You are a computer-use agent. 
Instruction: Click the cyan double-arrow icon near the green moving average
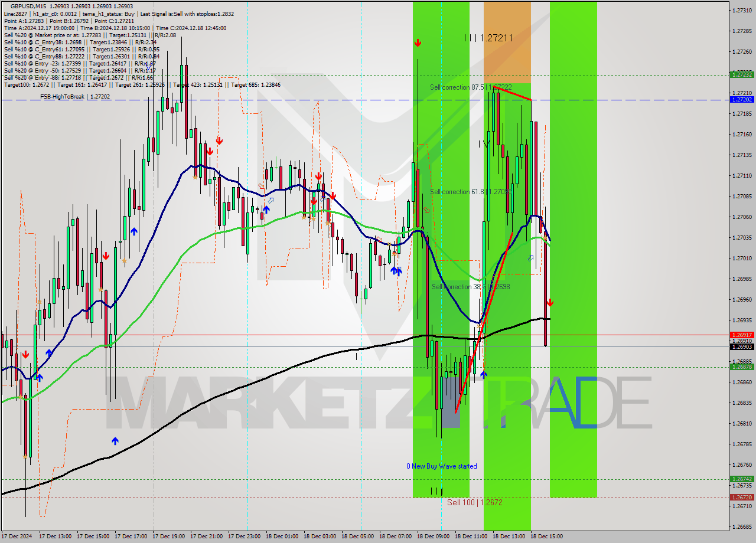(x=271, y=200)
